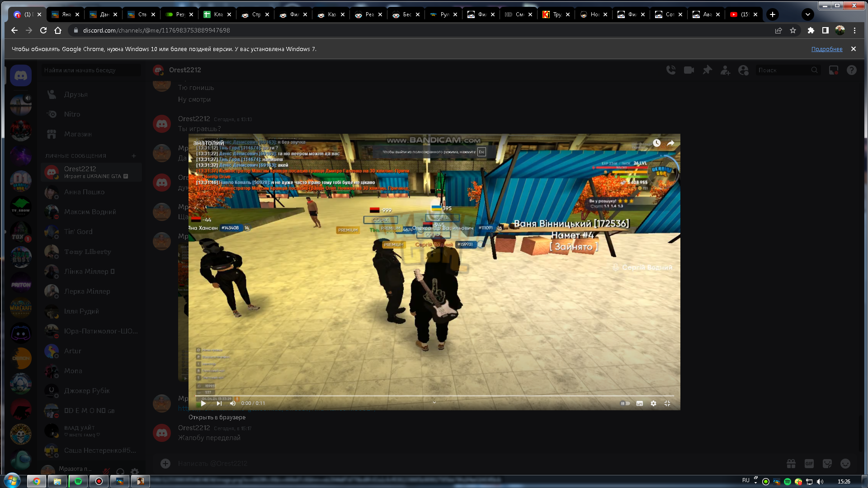Click the Найти или начать беседу search box

[91, 70]
